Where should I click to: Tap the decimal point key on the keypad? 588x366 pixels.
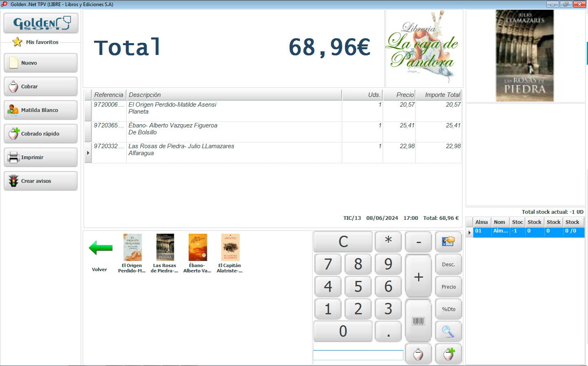click(x=388, y=332)
